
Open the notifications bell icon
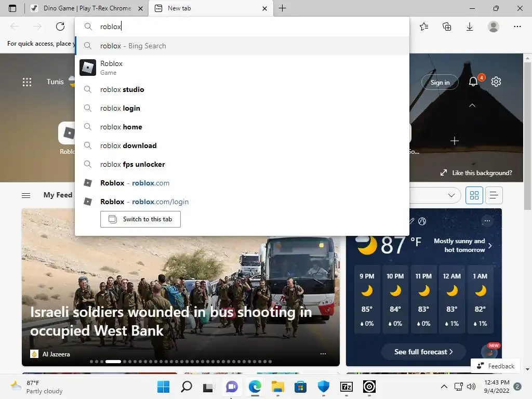click(473, 82)
